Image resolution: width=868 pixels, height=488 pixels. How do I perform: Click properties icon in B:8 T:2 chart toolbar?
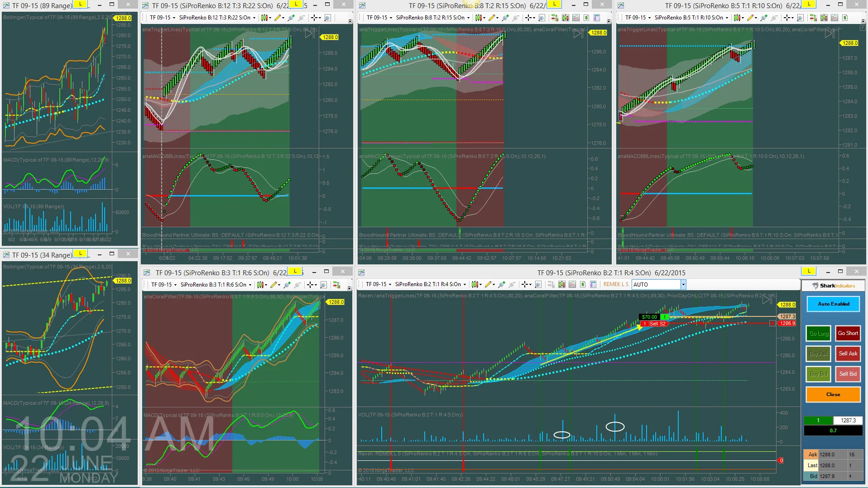coord(597,18)
